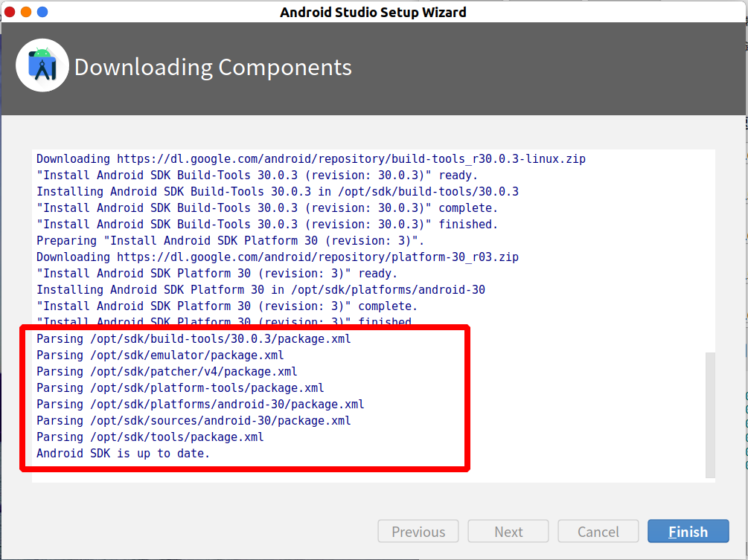Click the Build-Tools 30.0.3 'ready.' line
This screenshot has height=560, width=748.
(x=257, y=175)
